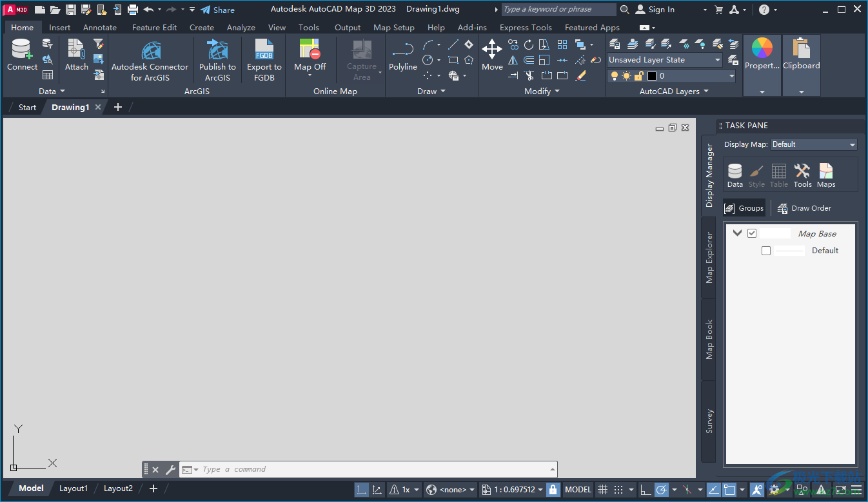Add a new drawing tab with plus

117,108
